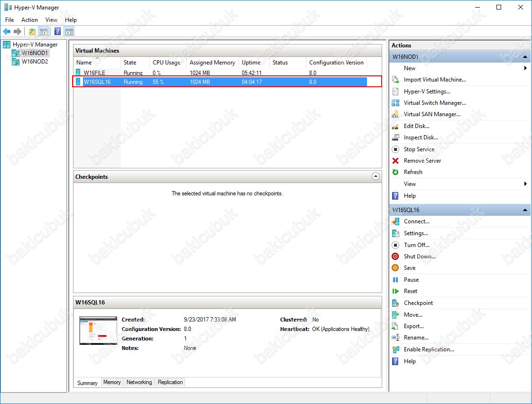Open the File menu
The height and width of the screenshot is (404, 532).
[9, 19]
